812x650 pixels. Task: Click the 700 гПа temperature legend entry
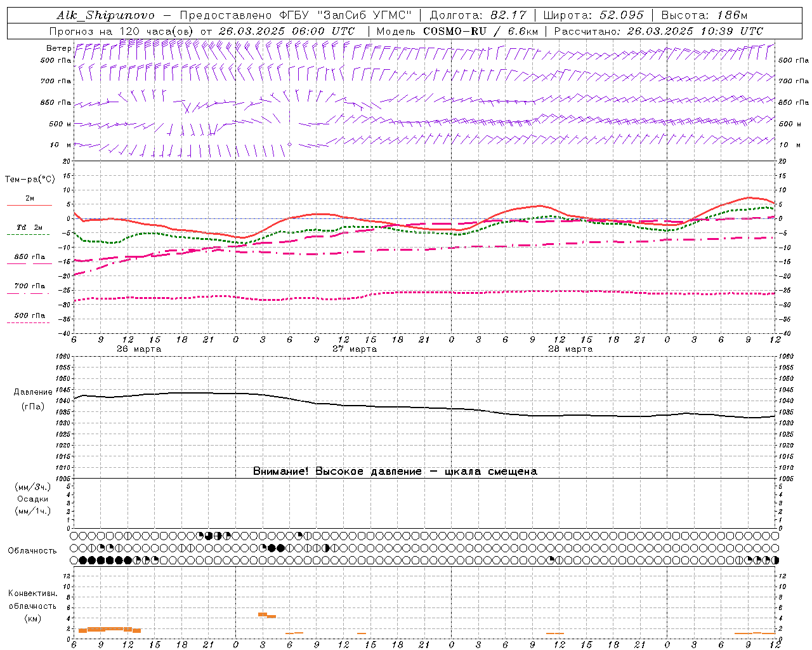(x=29, y=286)
